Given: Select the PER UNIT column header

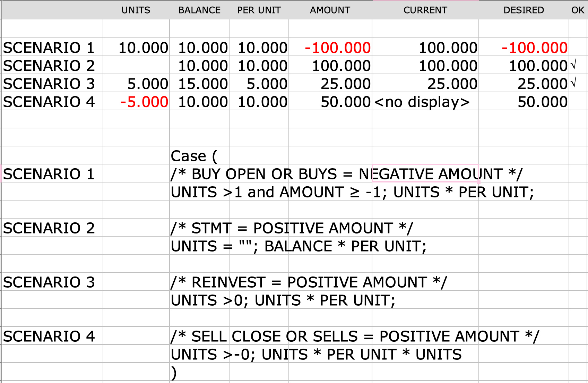Looking at the screenshot, I should [x=259, y=10].
